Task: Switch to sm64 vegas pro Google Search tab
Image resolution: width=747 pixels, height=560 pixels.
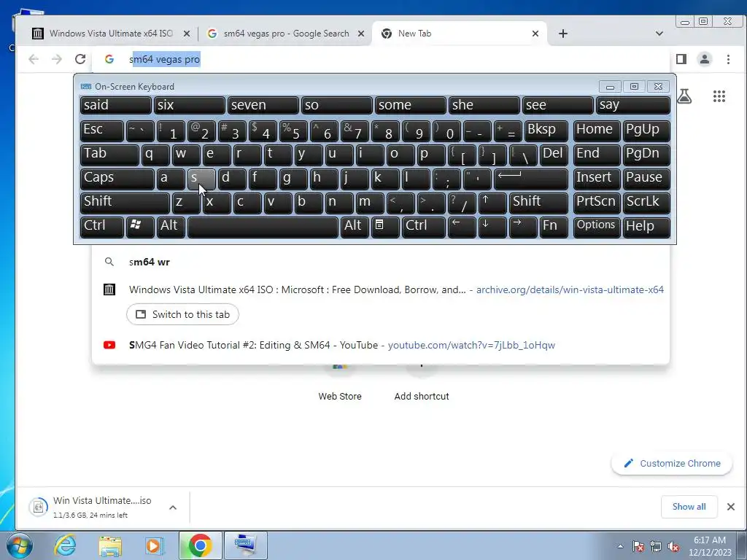Action: click(286, 34)
